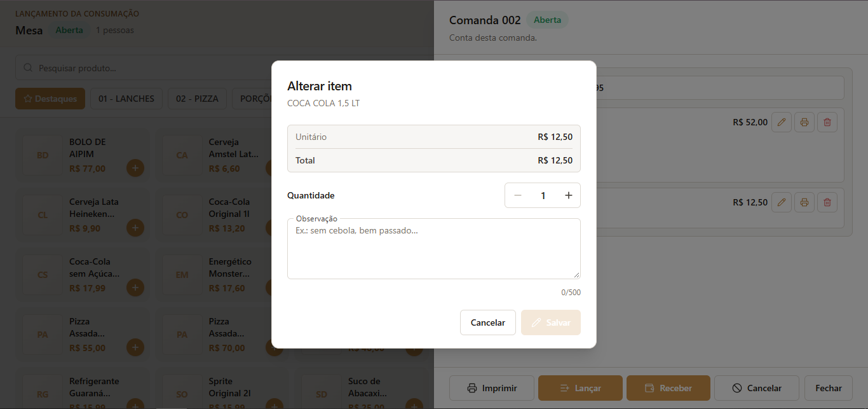Select the CS product thumbnail
This screenshot has width=868, height=409.
click(x=43, y=275)
